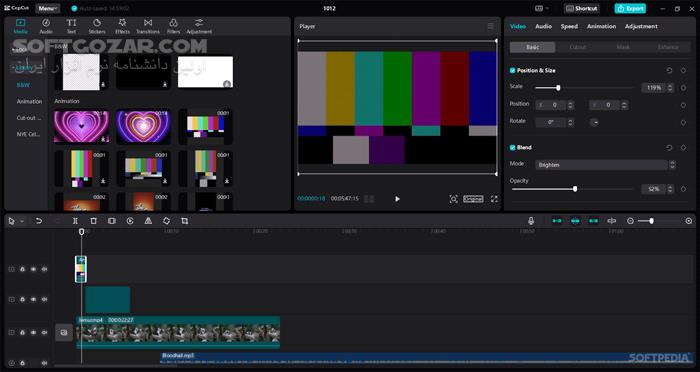Select the Bloodhail.mp3 audio clip

click(426, 358)
